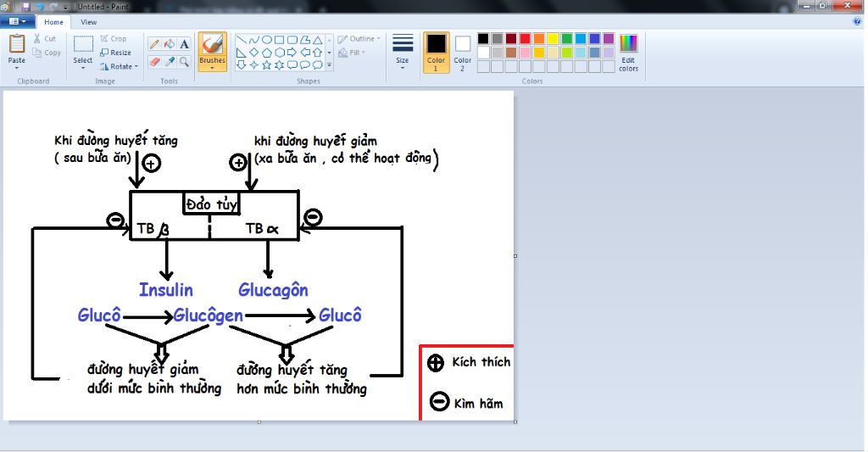Screen dimensions: 868x452
Task: Pick the Pentagon shape
Action: pos(267,53)
